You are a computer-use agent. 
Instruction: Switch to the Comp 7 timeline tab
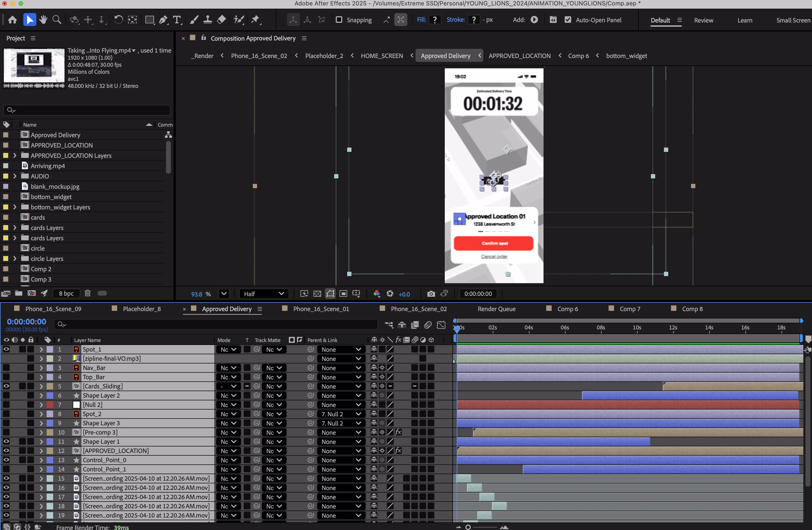click(x=629, y=309)
